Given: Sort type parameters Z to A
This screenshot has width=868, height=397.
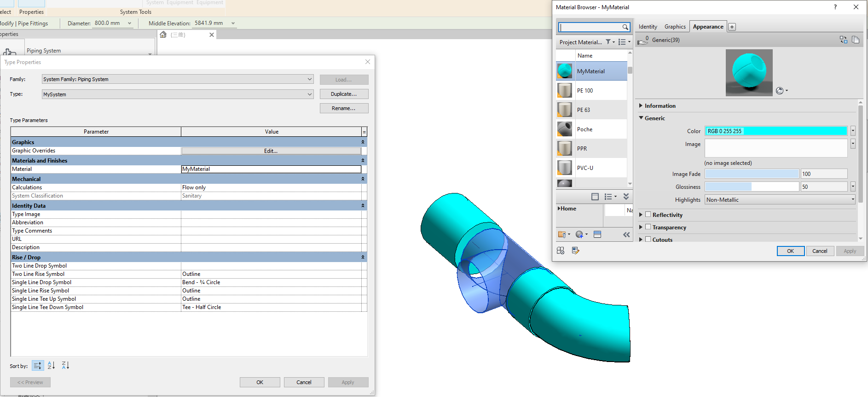Looking at the screenshot, I should (x=65, y=366).
